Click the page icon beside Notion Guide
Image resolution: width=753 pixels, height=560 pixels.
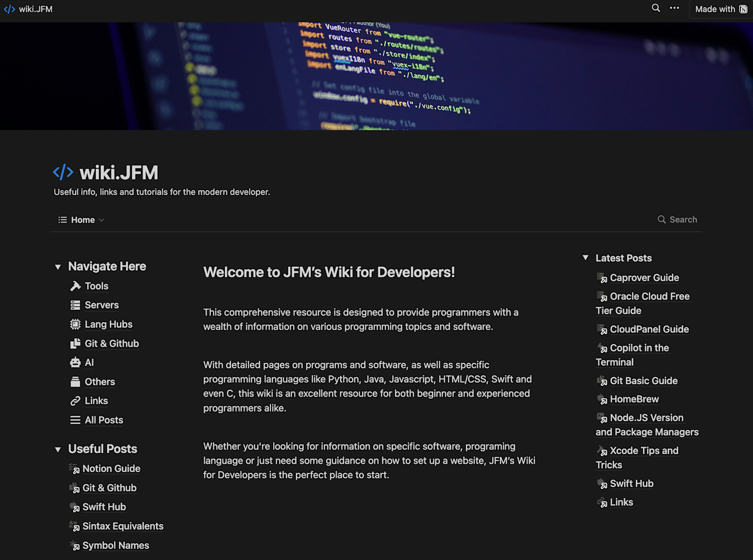(x=74, y=469)
